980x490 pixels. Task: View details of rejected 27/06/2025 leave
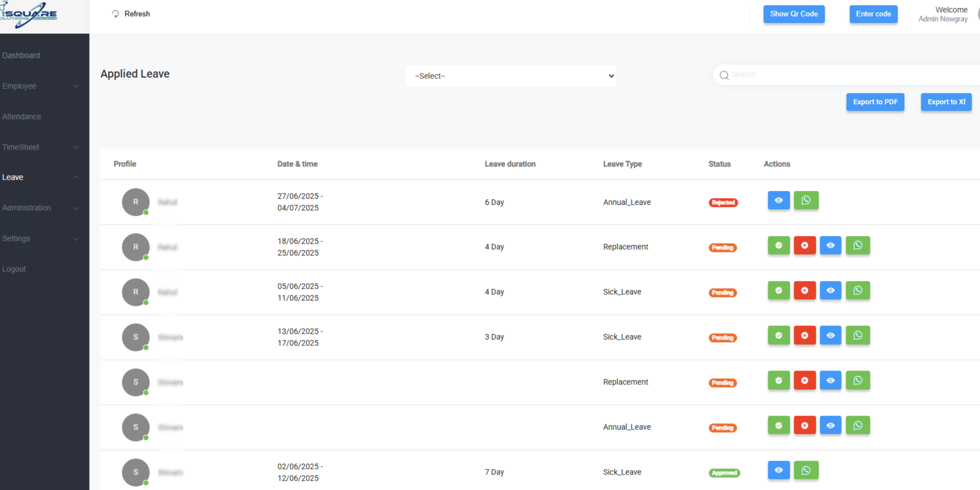click(778, 200)
